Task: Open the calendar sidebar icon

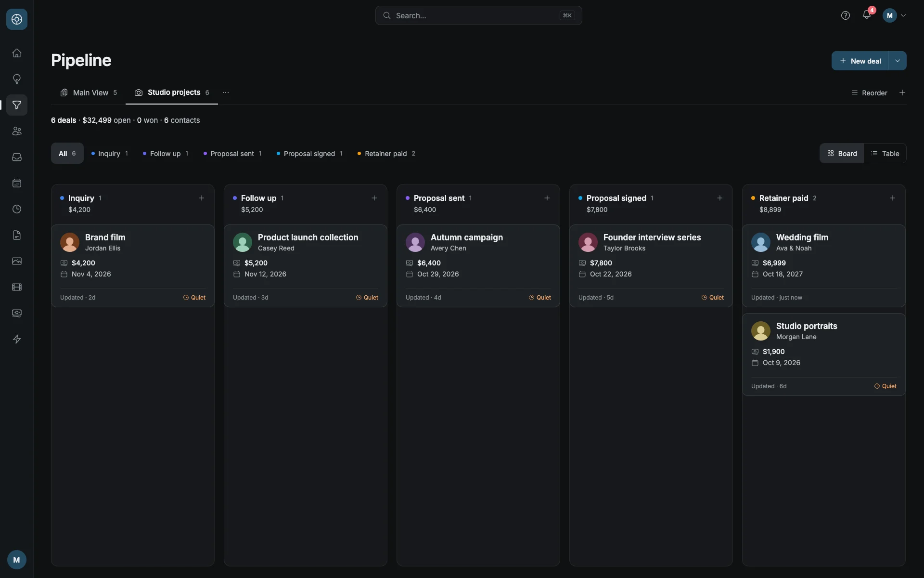Action: 17,183
